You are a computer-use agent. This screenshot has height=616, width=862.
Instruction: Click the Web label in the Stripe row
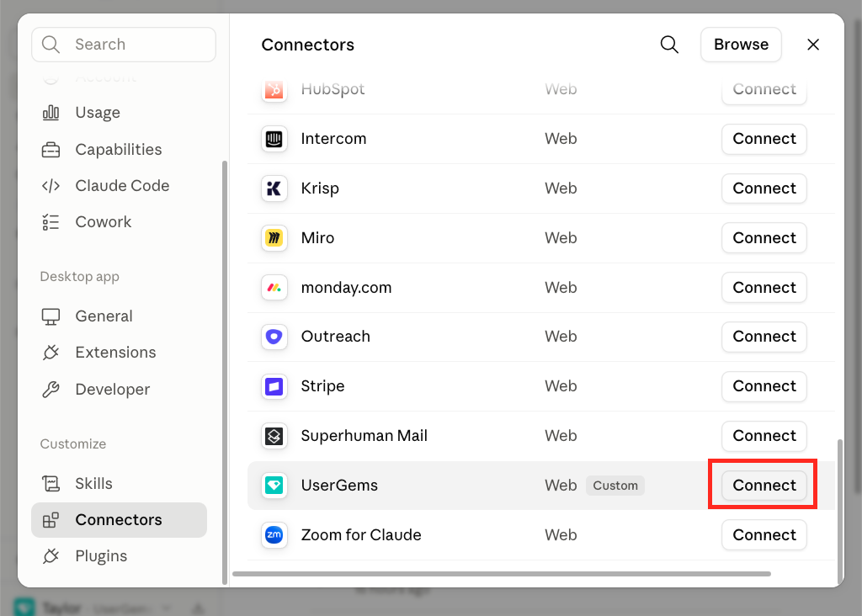click(561, 386)
